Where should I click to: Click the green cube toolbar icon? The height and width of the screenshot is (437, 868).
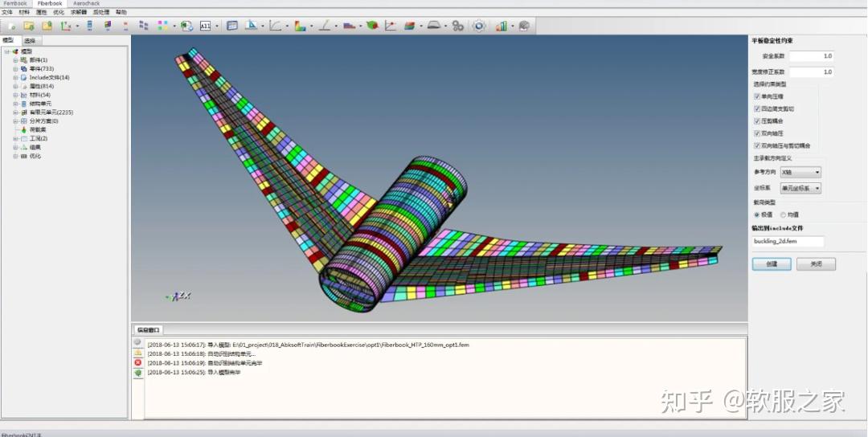[373, 26]
